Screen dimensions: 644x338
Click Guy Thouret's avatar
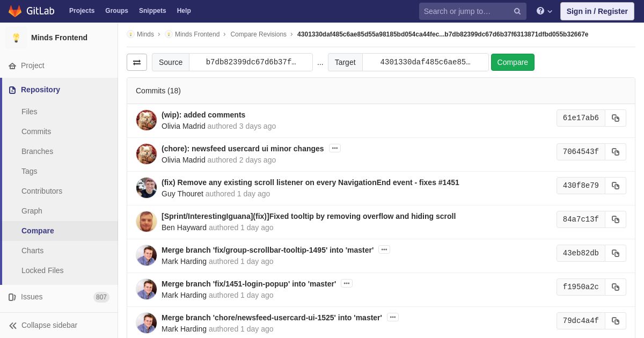pos(147,188)
